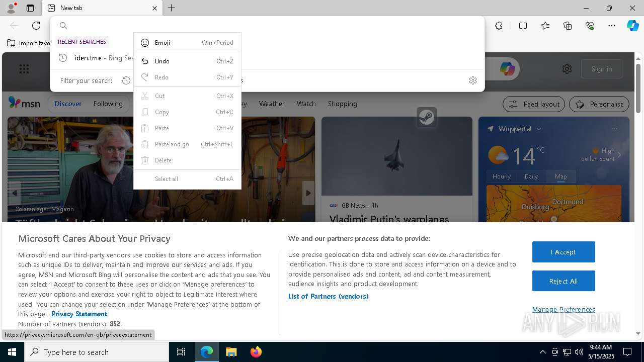Open Copilot icon in Edge toolbar
The width and height of the screenshot is (644, 362).
pyautogui.click(x=632, y=26)
